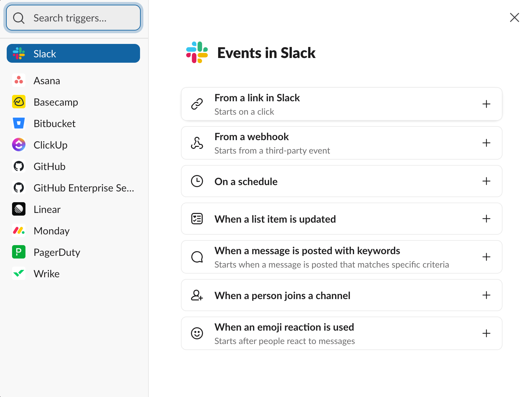Choose From a link in Slack
The height and width of the screenshot is (397, 532).
tap(342, 104)
